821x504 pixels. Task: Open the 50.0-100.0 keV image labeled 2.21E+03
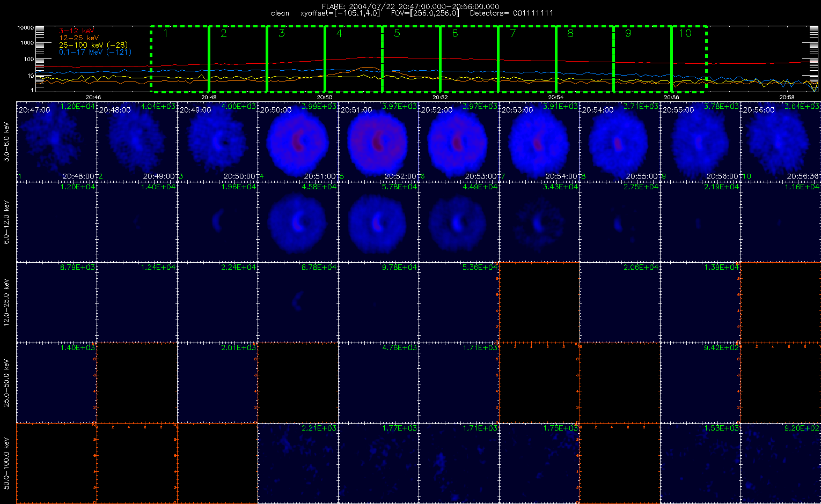(x=298, y=463)
